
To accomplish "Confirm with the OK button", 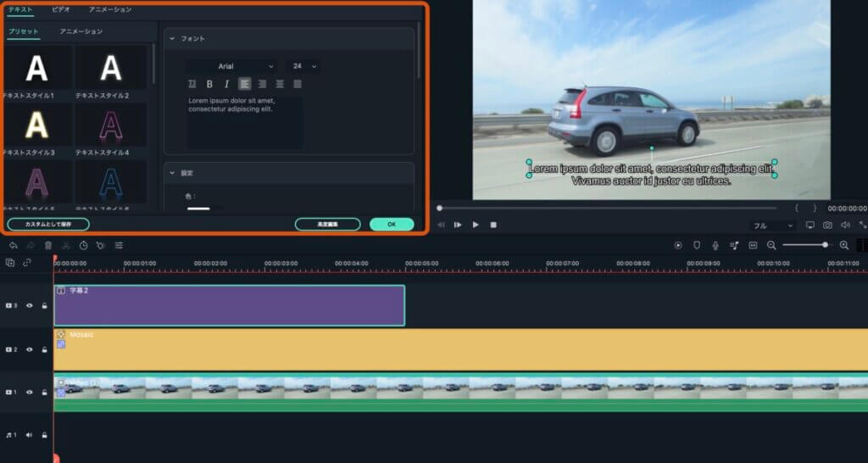I will point(392,225).
